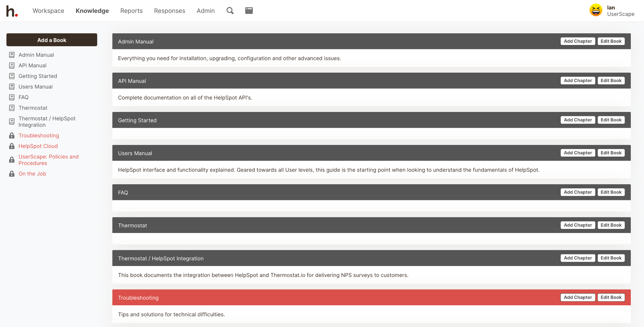This screenshot has height=327, width=644.
Task: Click the book icon beside API Manual
Action: point(12,65)
